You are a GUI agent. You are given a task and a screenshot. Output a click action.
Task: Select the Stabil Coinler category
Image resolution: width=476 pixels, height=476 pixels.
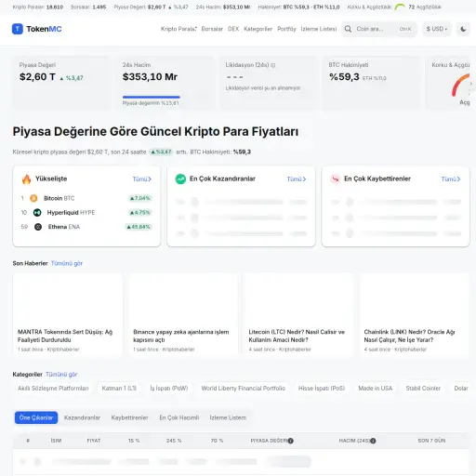pyautogui.click(x=423, y=389)
